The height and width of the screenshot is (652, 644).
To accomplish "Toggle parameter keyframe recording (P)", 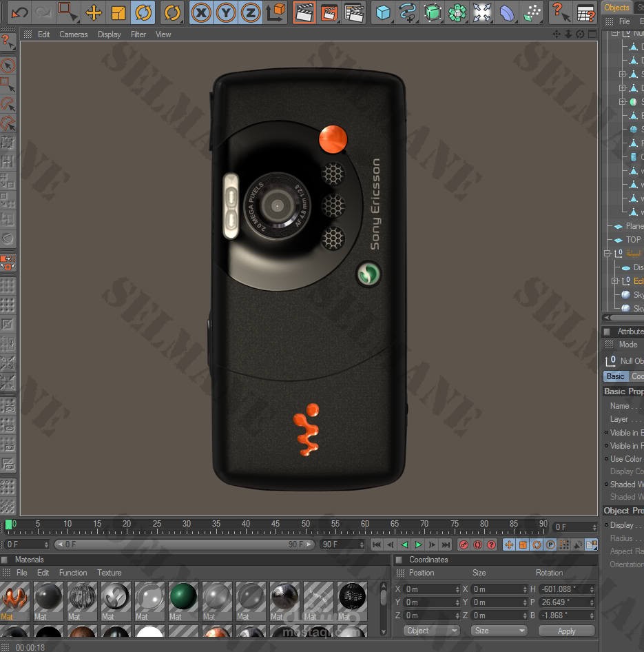I will [550, 544].
